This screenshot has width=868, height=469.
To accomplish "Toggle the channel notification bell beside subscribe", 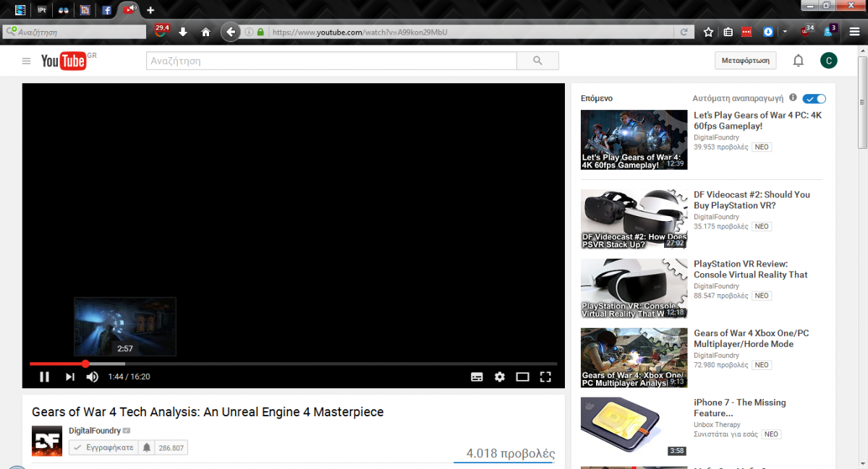I will click(147, 447).
